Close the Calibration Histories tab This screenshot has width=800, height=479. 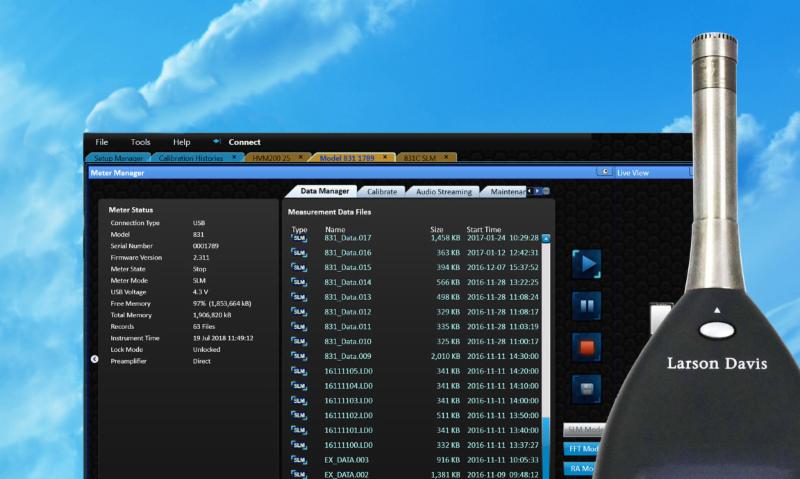pyautogui.click(x=234, y=157)
